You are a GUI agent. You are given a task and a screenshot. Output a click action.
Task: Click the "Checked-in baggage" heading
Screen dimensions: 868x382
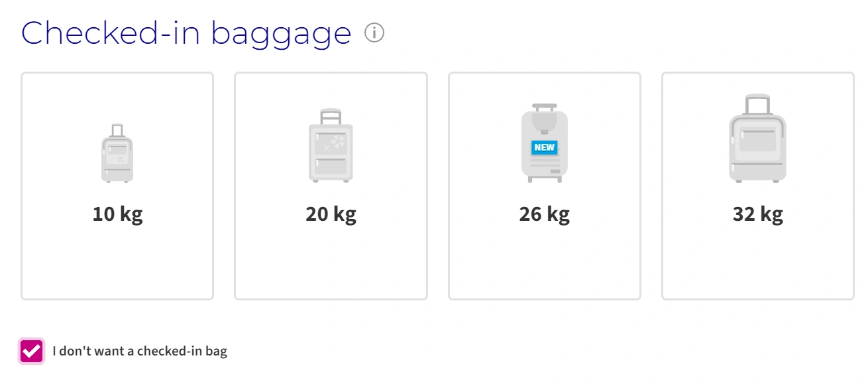click(186, 32)
